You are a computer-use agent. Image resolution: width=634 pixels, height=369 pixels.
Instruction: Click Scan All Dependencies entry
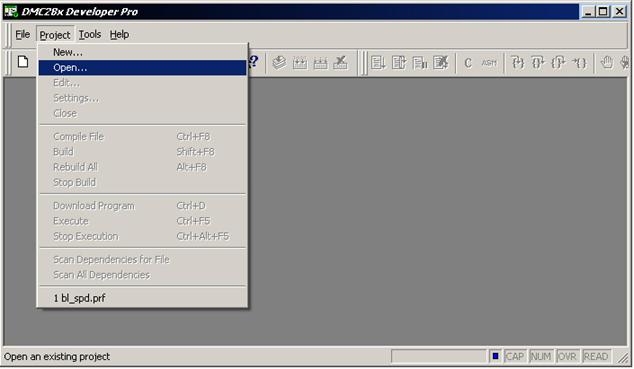coord(142,275)
